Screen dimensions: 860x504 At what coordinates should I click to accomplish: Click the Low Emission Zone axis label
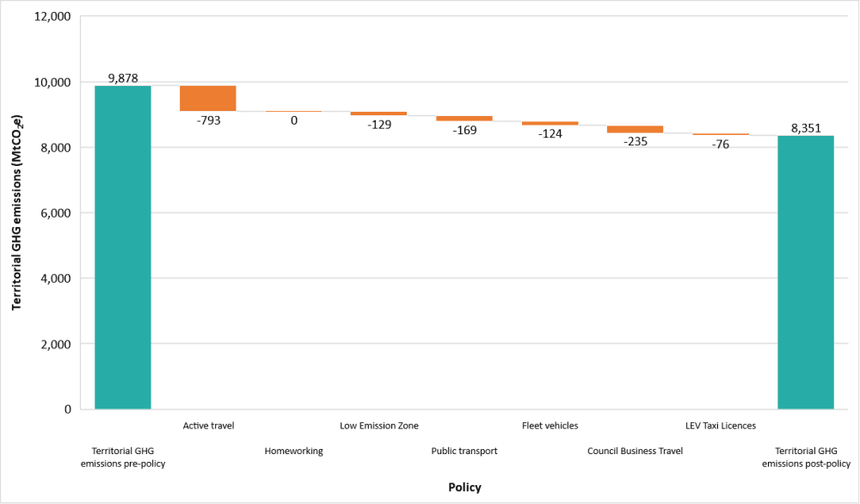(379, 425)
